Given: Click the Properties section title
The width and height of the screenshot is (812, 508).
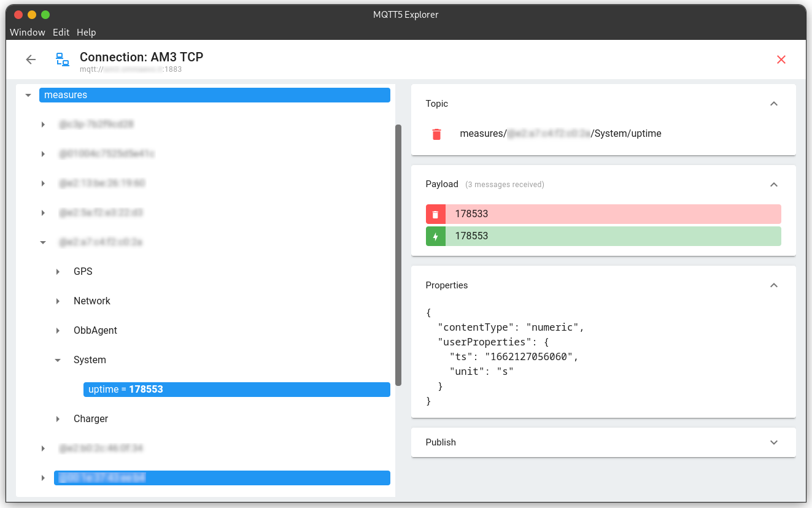Looking at the screenshot, I should (x=447, y=285).
